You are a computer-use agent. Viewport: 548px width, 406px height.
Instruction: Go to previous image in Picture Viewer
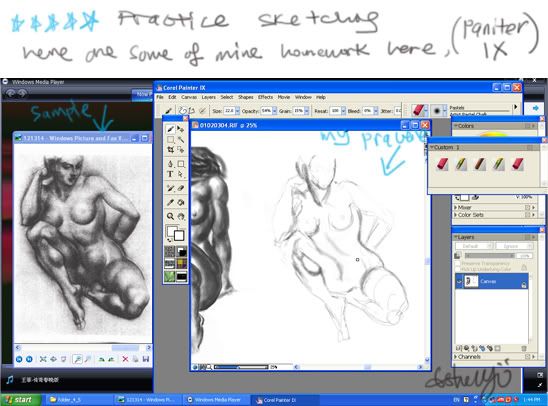(19, 359)
